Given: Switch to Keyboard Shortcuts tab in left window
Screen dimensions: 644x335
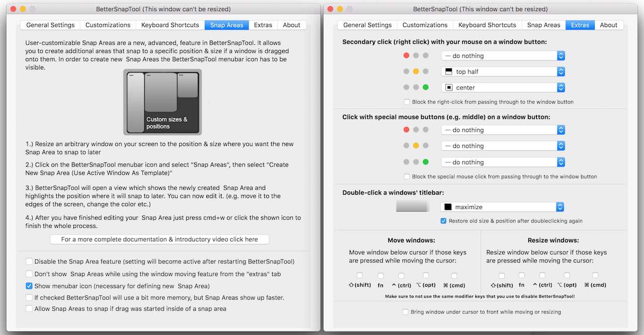Looking at the screenshot, I should 170,25.
